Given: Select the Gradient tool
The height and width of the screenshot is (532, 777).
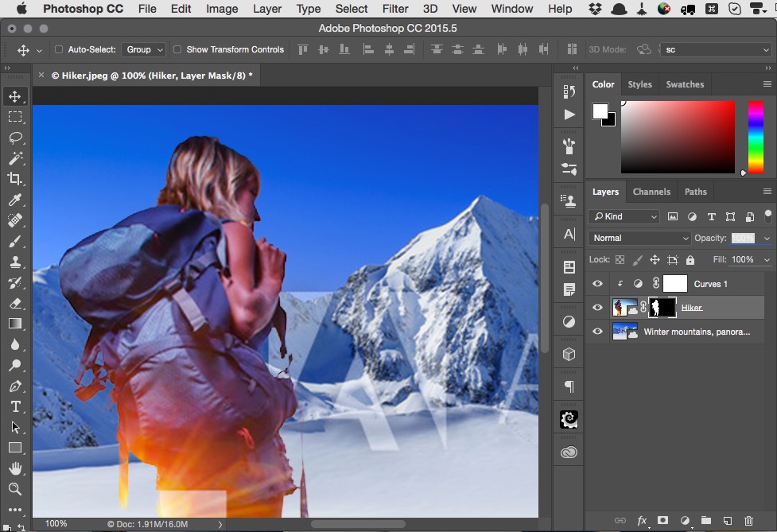Looking at the screenshot, I should click(15, 324).
